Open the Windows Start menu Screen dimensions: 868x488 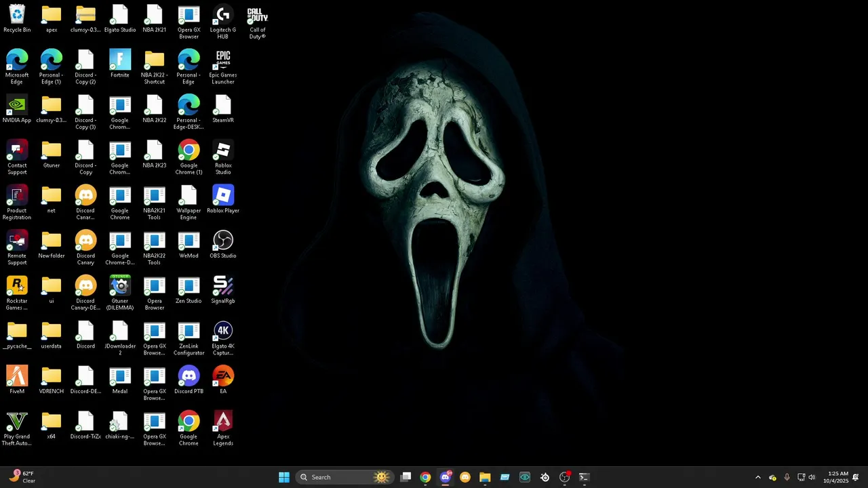284,477
